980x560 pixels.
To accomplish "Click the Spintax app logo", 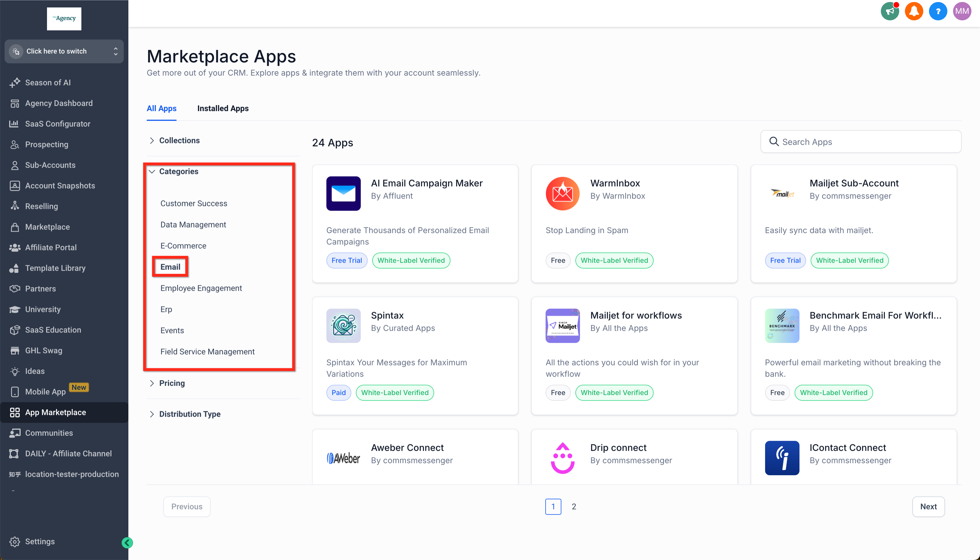I will (343, 325).
